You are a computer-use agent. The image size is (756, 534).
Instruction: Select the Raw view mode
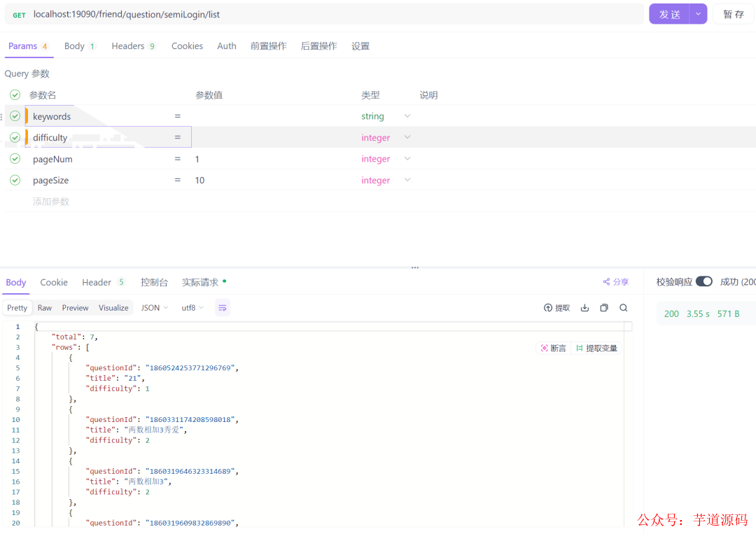pyautogui.click(x=44, y=308)
